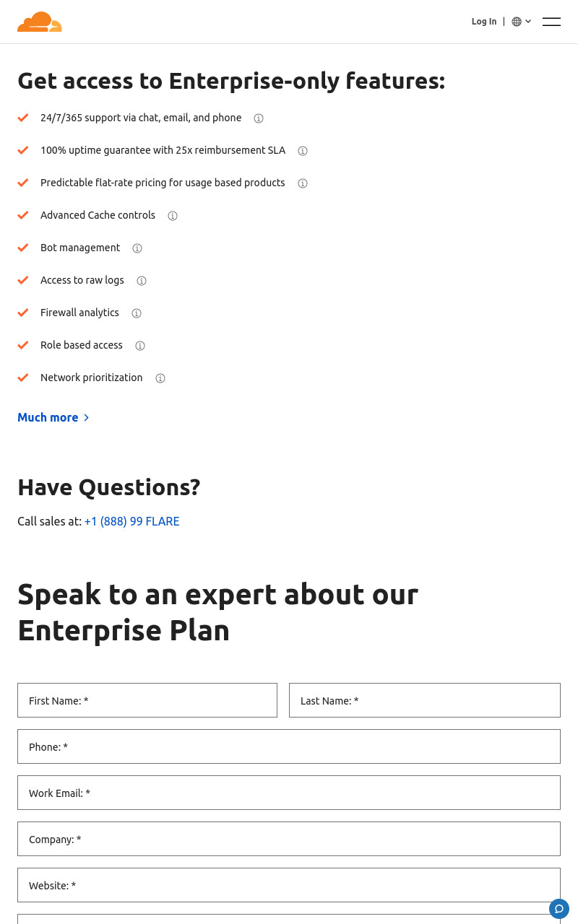Click the globe language icon
The image size is (578, 924).
pos(517,22)
